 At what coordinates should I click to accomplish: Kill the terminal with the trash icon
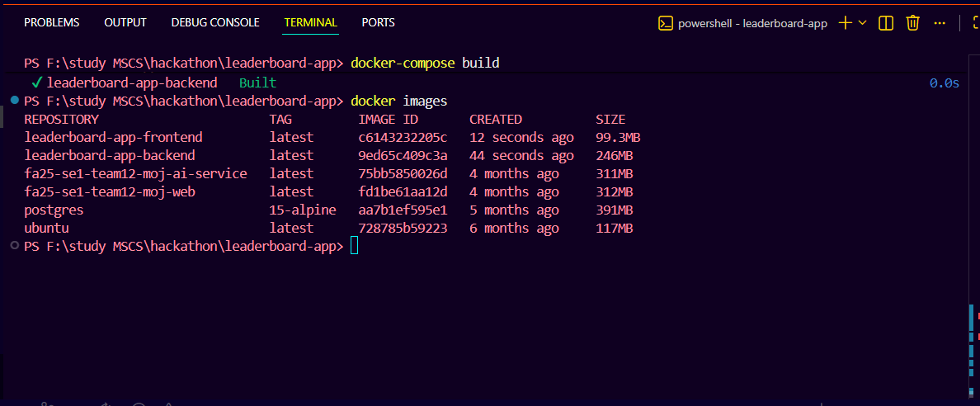(x=912, y=23)
